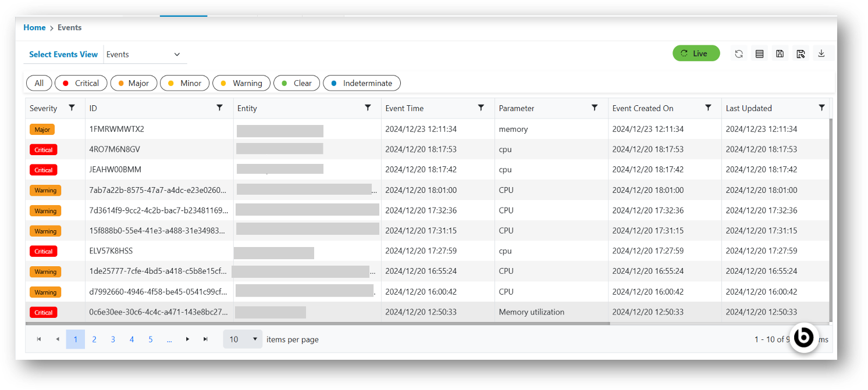Click the Home breadcrumb link
Viewport: 868px width, 390px height.
pos(34,27)
